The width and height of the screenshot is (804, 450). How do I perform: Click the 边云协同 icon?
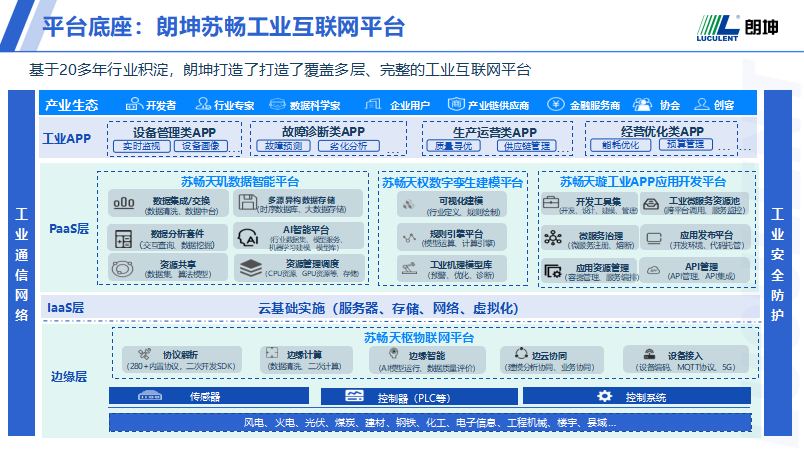[521, 354]
